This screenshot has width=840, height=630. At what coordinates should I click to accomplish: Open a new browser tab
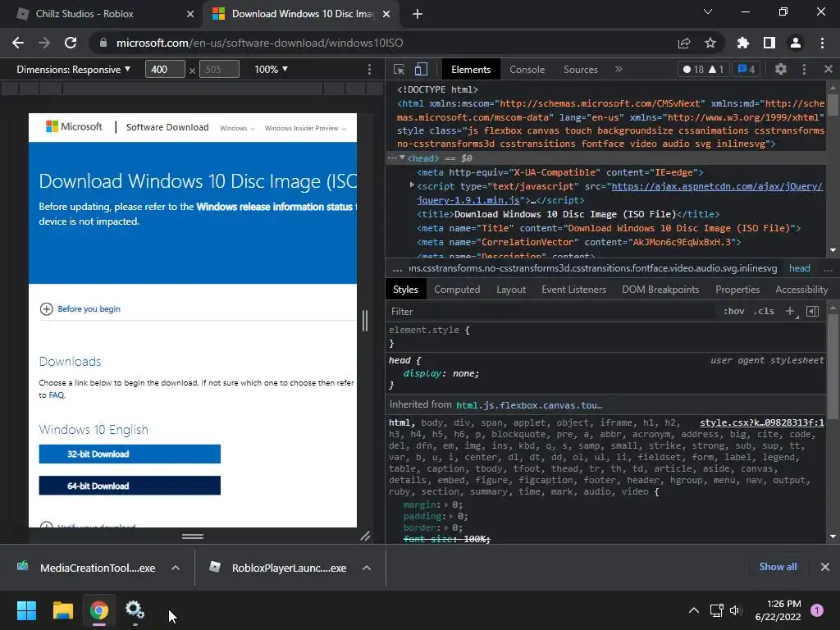coord(418,14)
